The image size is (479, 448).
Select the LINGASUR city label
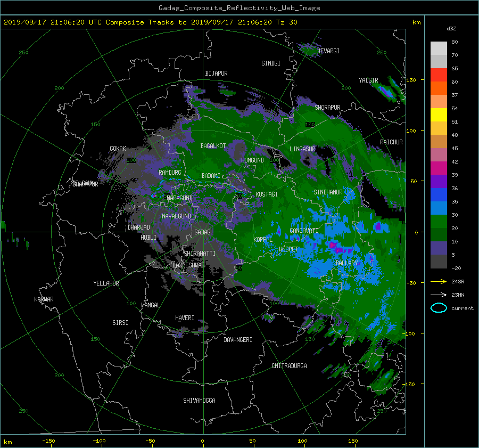tap(302, 149)
